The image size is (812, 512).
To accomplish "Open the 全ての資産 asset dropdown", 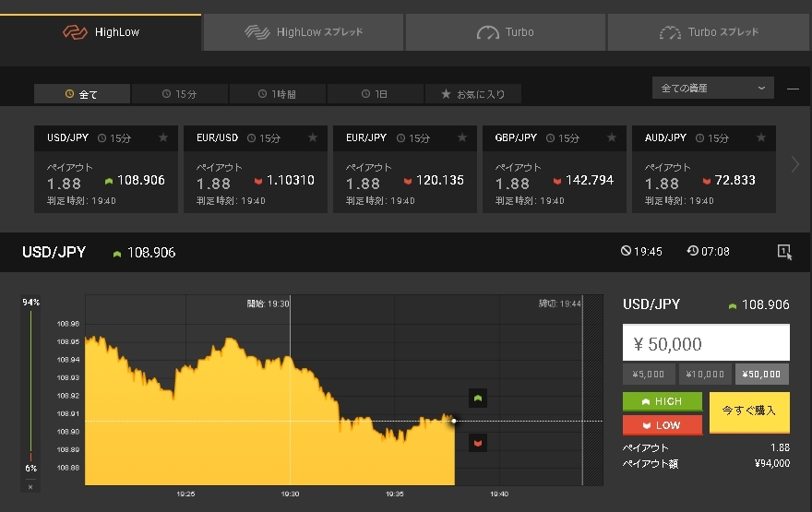I will (x=713, y=88).
